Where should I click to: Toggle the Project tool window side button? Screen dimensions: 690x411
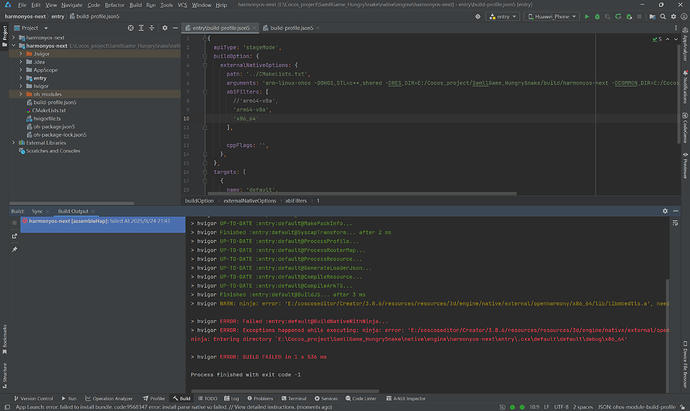click(x=5, y=38)
